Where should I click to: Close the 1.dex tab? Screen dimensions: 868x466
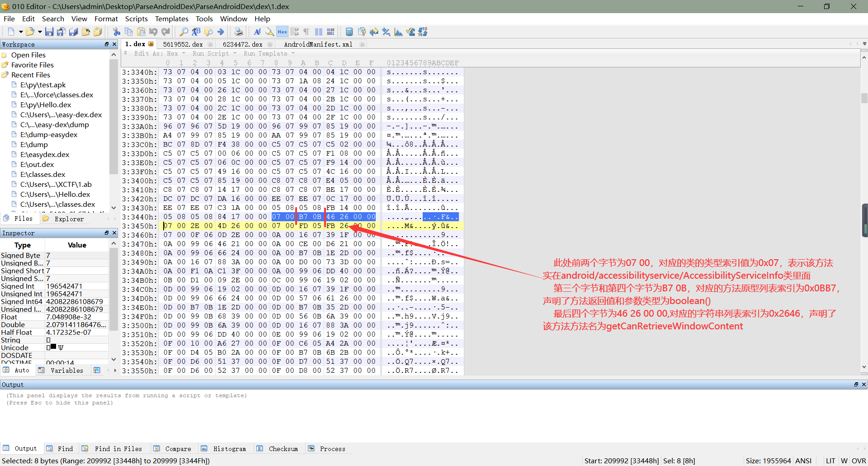(151, 44)
